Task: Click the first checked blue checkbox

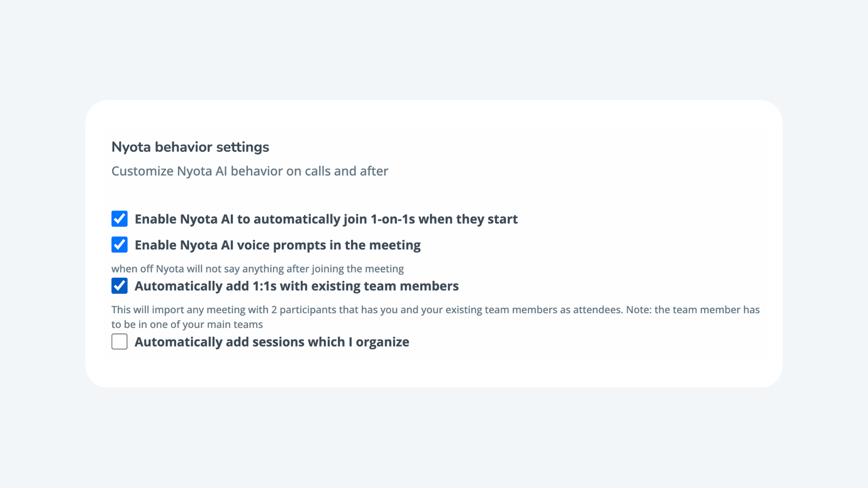Action: 119,219
